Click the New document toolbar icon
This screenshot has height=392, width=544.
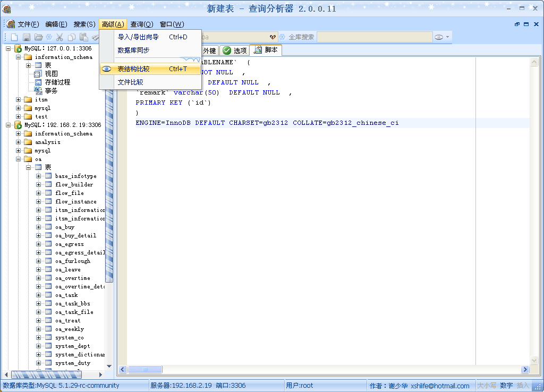tap(14, 37)
